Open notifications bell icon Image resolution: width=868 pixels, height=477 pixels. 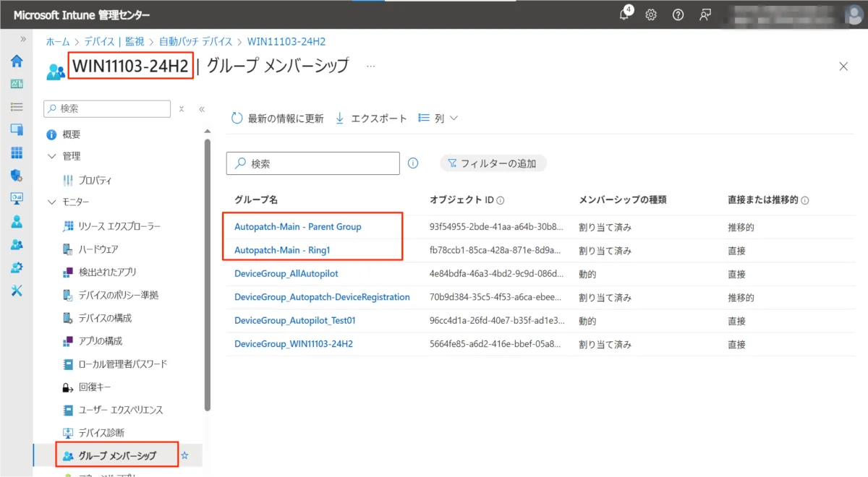626,14
